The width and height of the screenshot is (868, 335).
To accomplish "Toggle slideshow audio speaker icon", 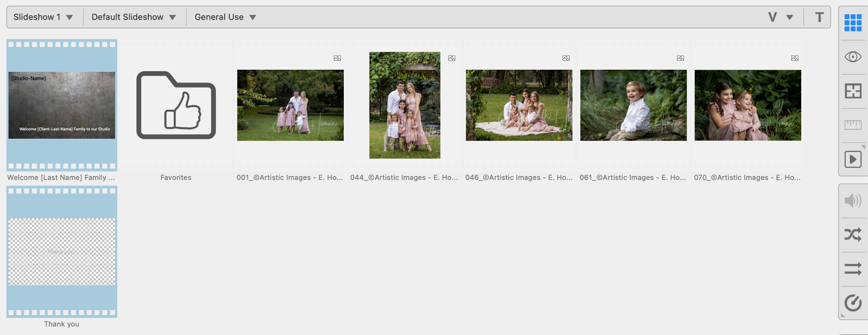I will 853,201.
